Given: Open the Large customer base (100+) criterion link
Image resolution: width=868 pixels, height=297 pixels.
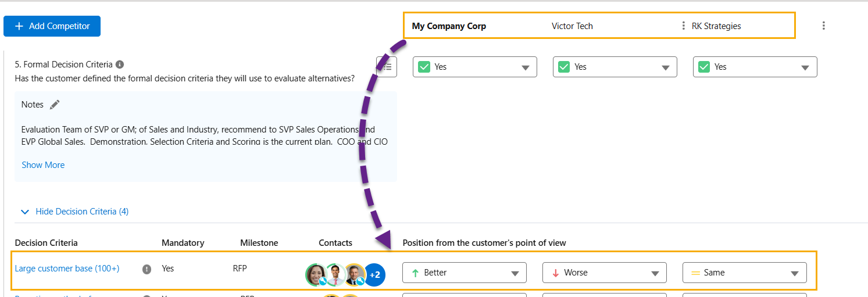Looking at the screenshot, I should pyautogui.click(x=67, y=269).
